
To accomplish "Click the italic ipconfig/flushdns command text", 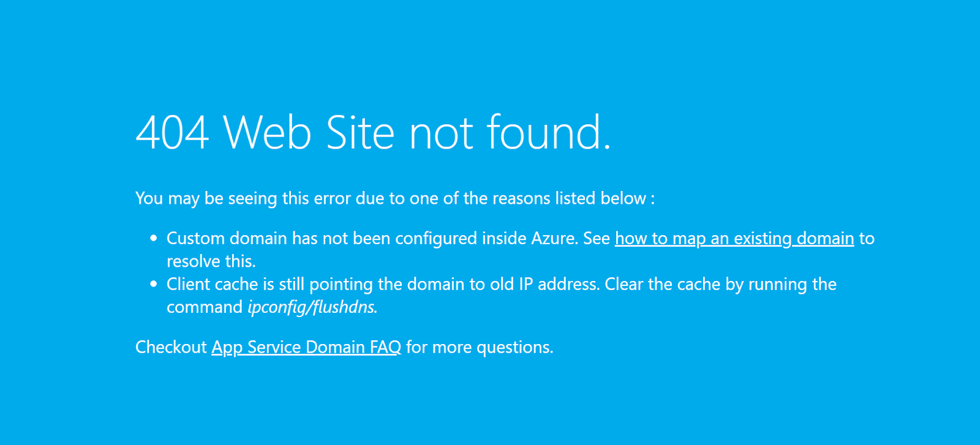I will point(312,307).
